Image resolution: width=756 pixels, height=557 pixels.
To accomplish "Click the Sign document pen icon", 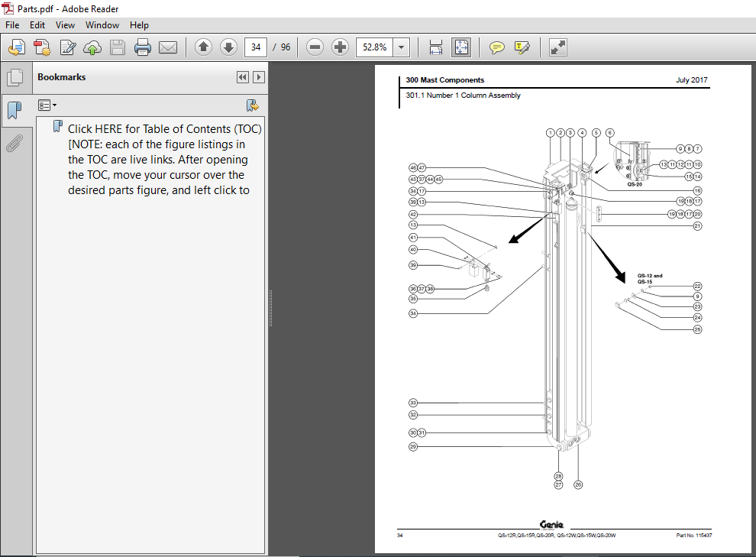I will tap(67, 47).
